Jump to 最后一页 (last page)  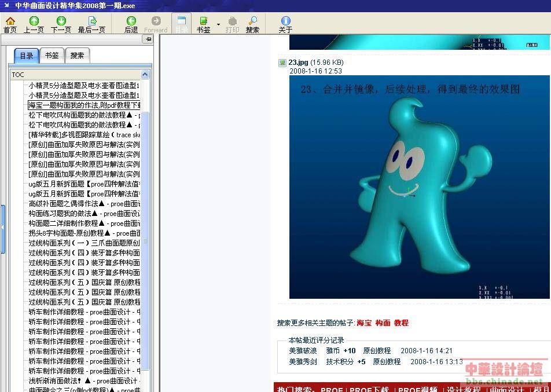[91, 24]
